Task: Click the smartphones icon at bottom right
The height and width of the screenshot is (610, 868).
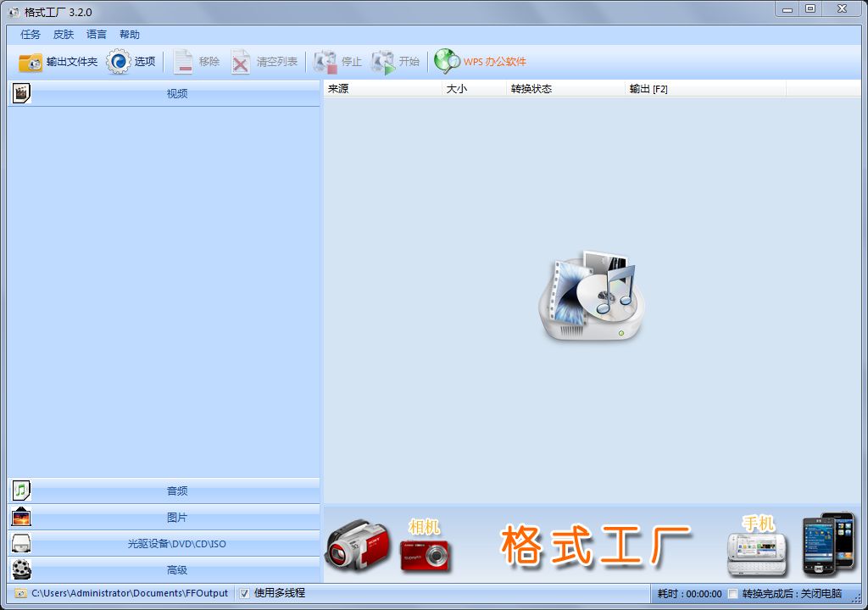Action: [x=829, y=543]
